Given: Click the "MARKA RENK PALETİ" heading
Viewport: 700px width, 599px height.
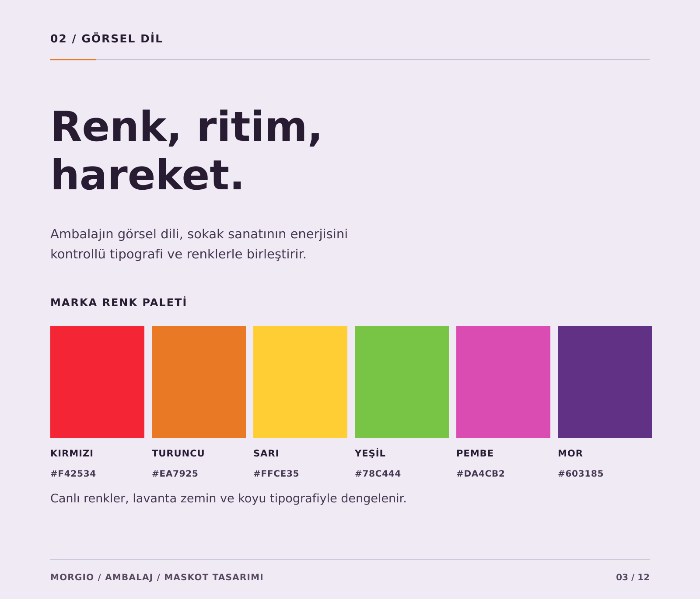Looking at the screenshot, I should [119, 302].
